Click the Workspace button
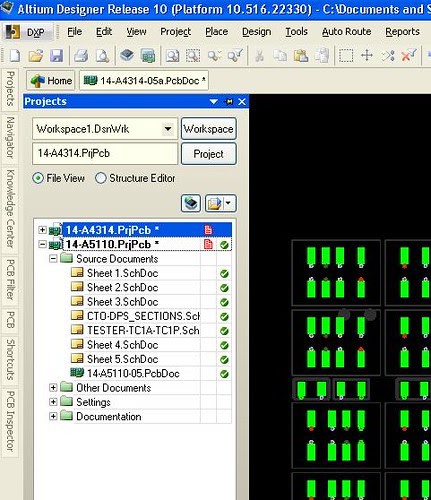The width and height of the screenshot is (431, 500). click(209, 129)
